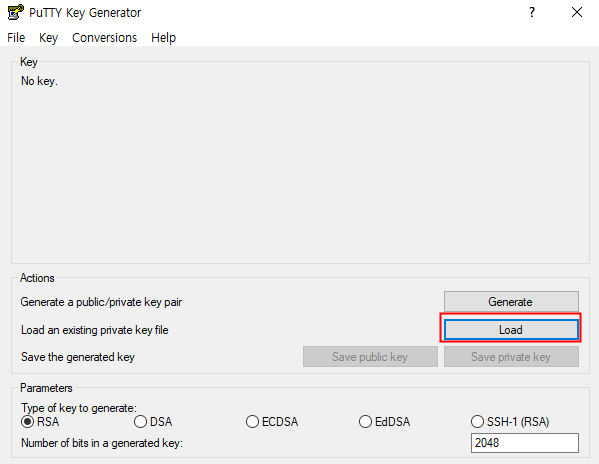The image size is (599, 464).
Task: Select the EdDSA key type
Action: tap(384, 422)
